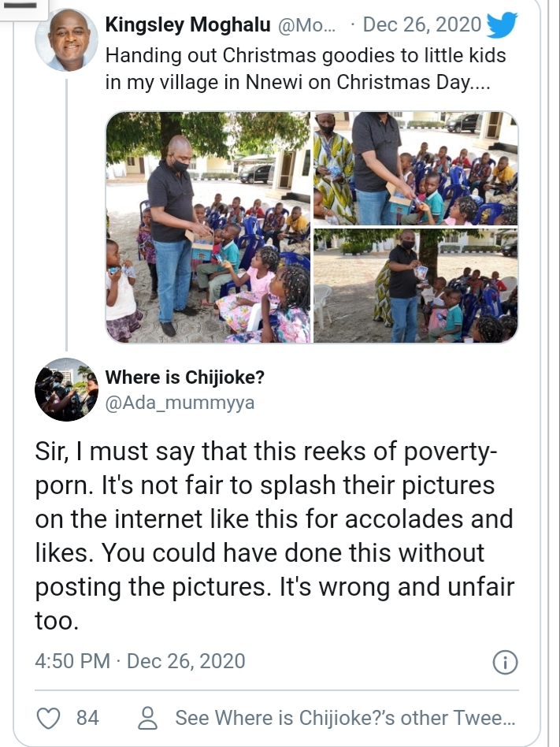Open the Where is Chijioke? display name
Screen dimensions: 560x747
(x=185, y=378)
